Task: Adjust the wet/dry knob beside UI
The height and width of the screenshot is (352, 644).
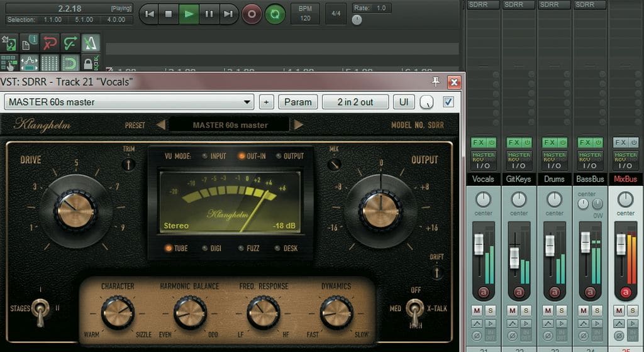Action: click(427, 102)
